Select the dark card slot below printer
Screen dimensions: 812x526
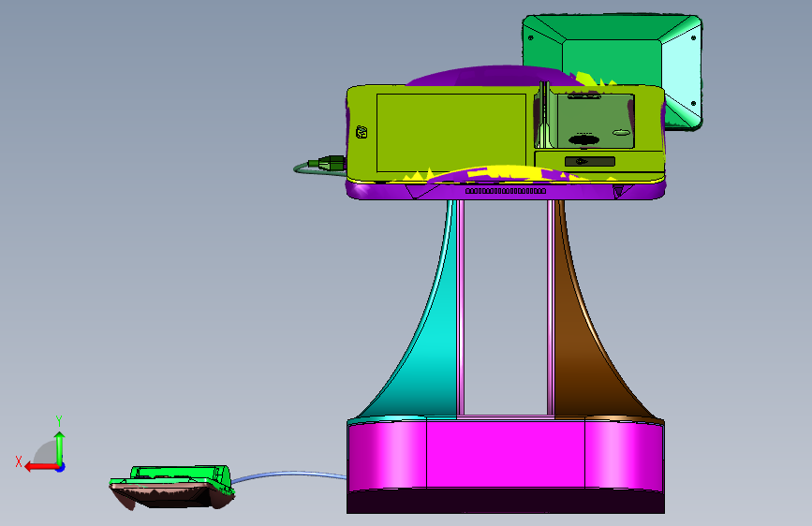(590, 162)
